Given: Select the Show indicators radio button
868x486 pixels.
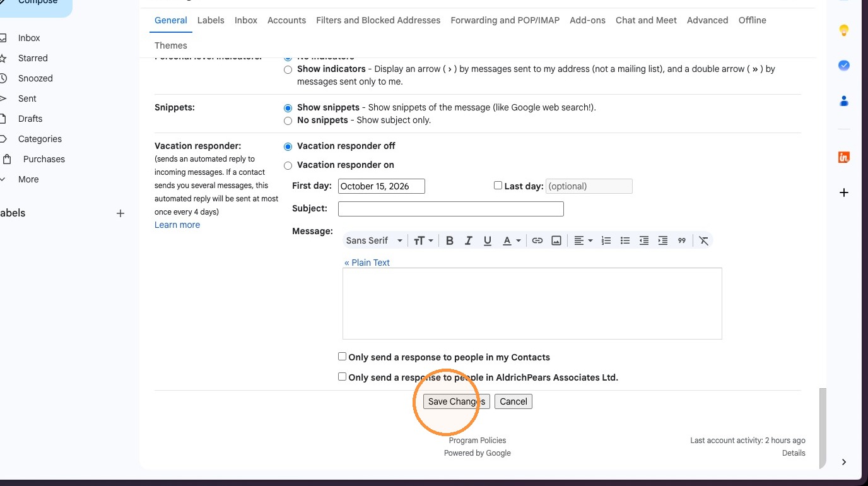Looking at the screenshot, I should click(x=288, y=69).
